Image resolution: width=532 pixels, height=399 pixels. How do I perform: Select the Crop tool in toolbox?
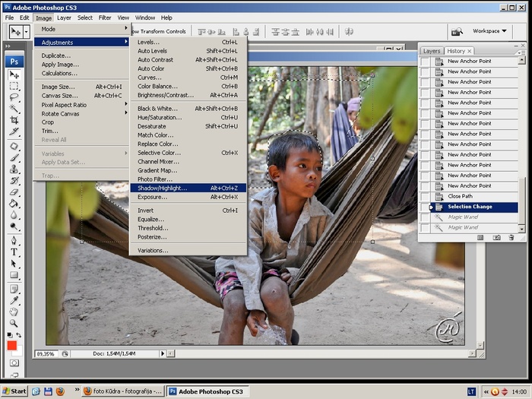[14, 120]
